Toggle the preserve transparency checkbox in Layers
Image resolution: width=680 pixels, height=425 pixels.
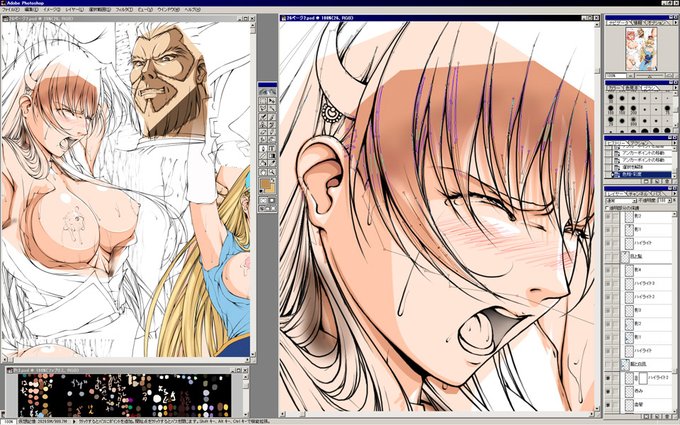click(x=607, y=208)
